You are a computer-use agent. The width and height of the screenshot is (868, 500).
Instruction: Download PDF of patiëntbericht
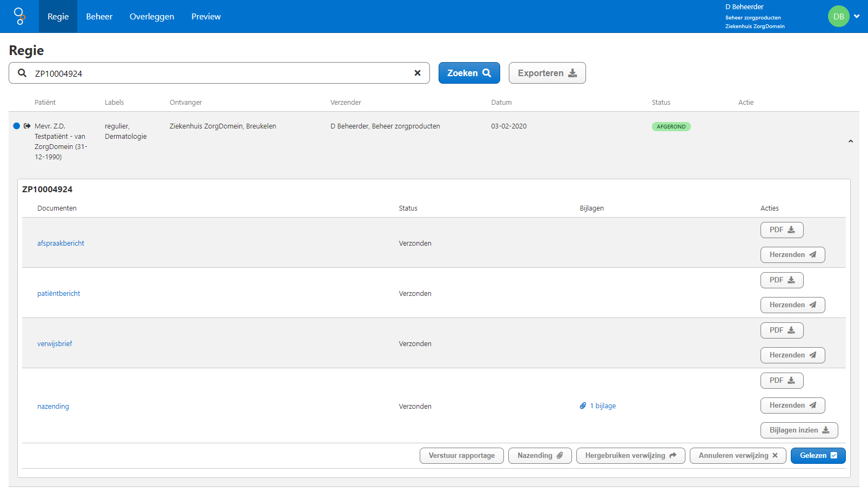tap(782, 280)
